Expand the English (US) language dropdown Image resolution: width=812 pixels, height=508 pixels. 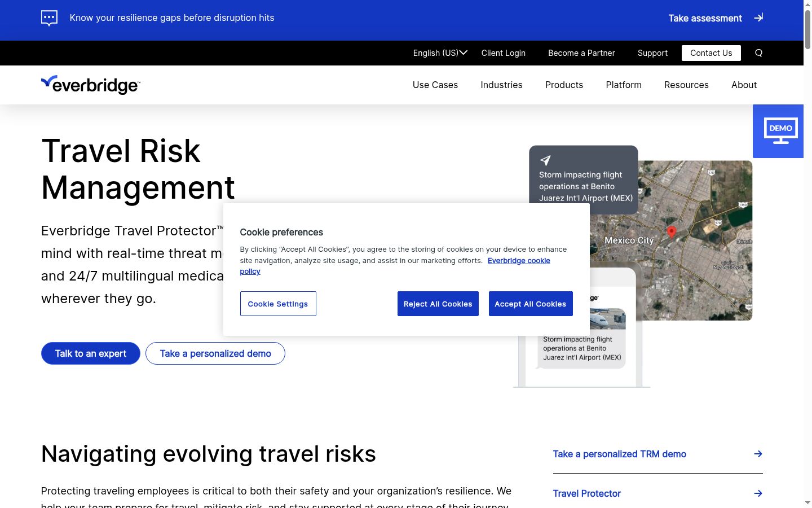[440, 53]
